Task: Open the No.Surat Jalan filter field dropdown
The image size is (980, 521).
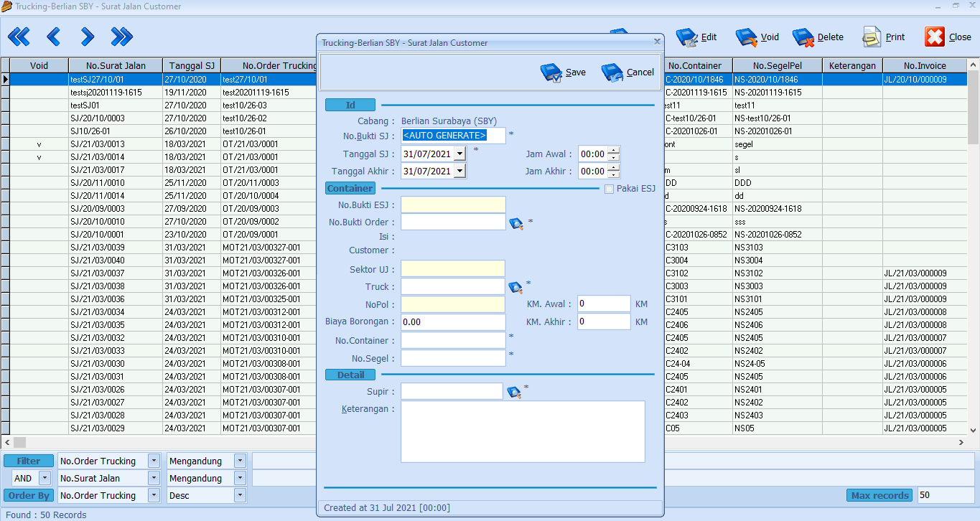Action: coord(154,478)
